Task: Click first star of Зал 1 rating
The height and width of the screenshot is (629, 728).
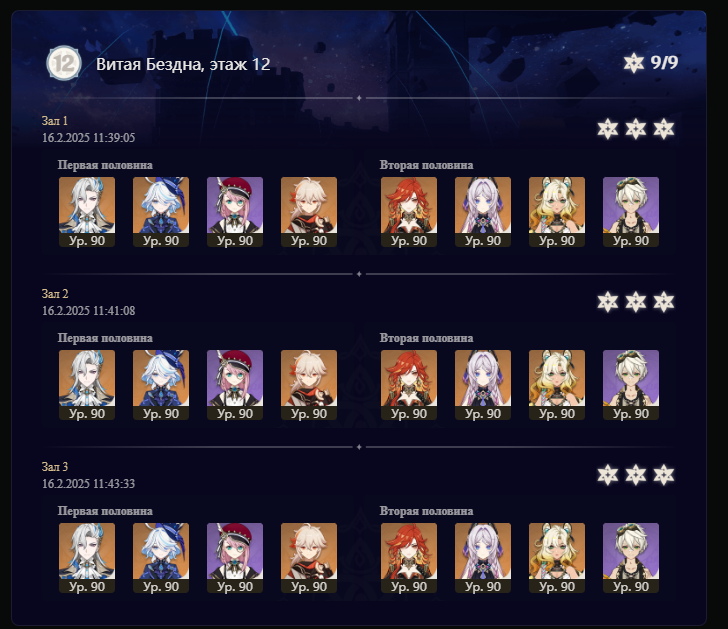Action: [608, 129]
